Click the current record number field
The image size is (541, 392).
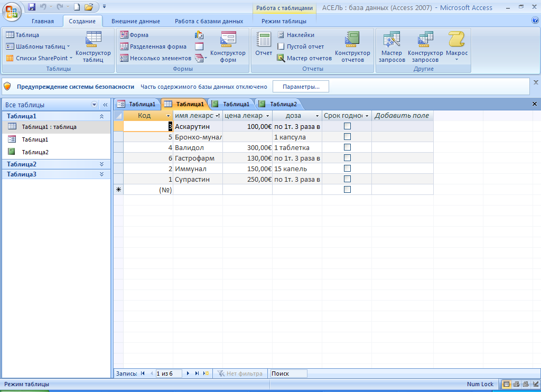tap(169, 374)
